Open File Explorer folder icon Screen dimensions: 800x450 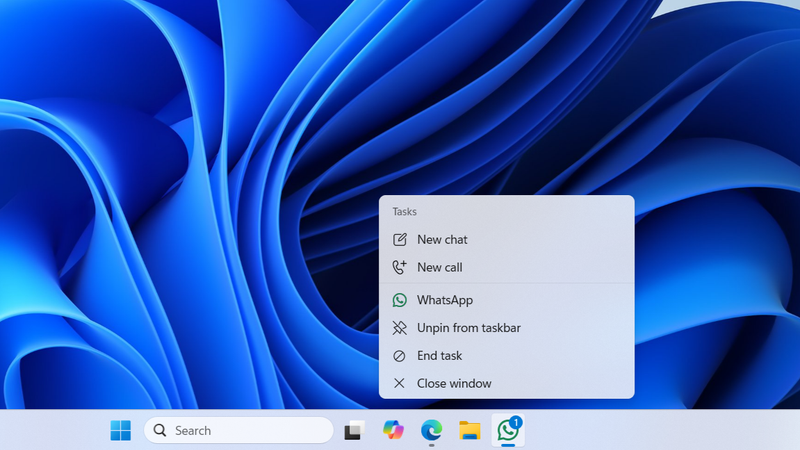(x=470, y=430)
